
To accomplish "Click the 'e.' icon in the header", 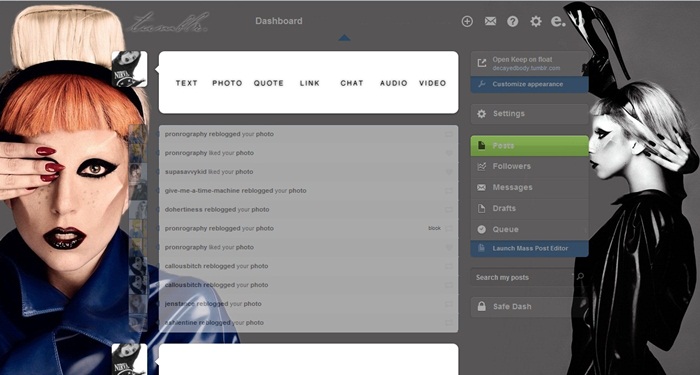I will [558, 21].
